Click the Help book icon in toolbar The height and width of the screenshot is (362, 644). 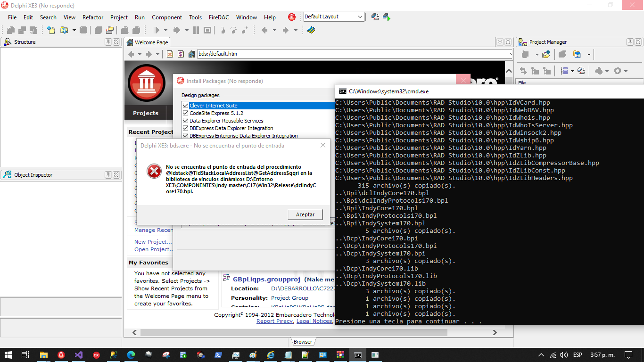[x=311, y=30]
